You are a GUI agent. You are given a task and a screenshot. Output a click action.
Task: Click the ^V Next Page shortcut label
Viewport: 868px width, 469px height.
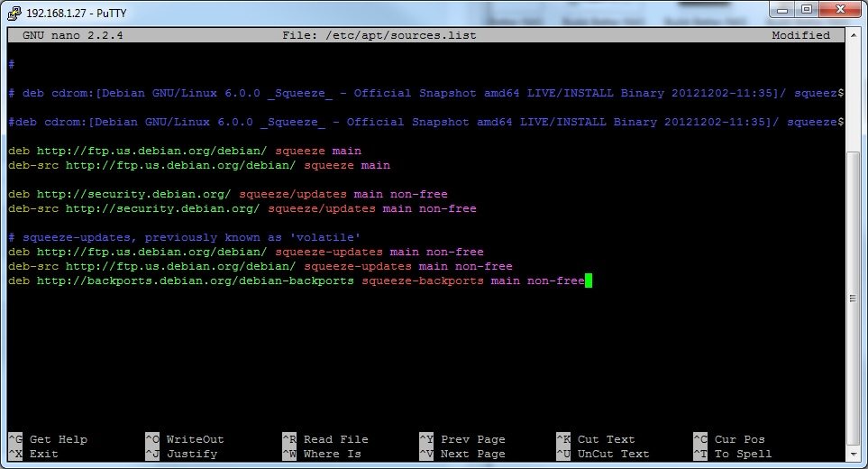pyautogui.click(x=462, y=454)
